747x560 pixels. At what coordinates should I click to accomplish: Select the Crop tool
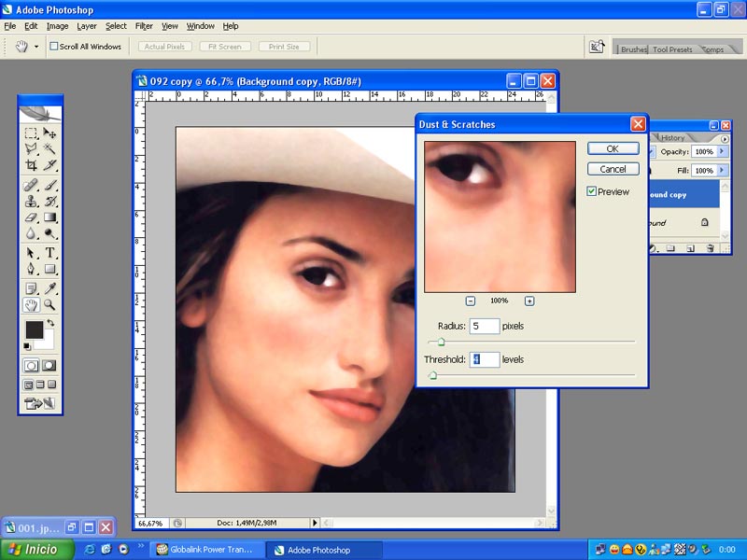(31, 165)
